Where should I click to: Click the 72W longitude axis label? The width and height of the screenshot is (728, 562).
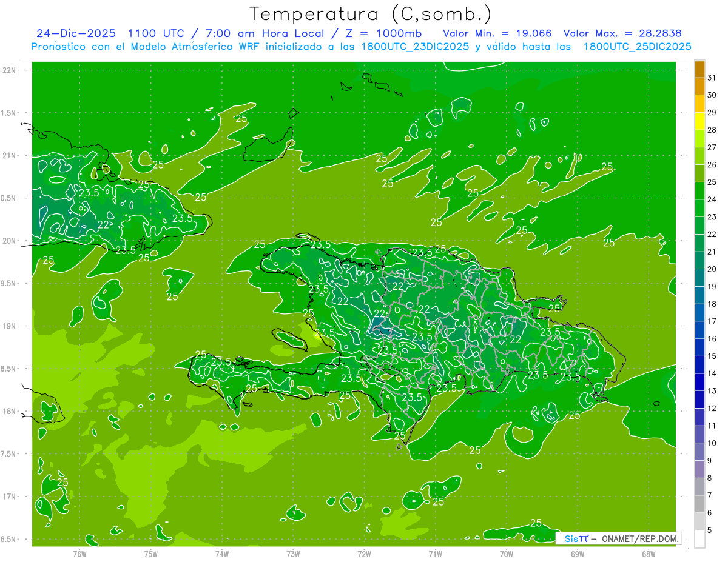(364, 554)
